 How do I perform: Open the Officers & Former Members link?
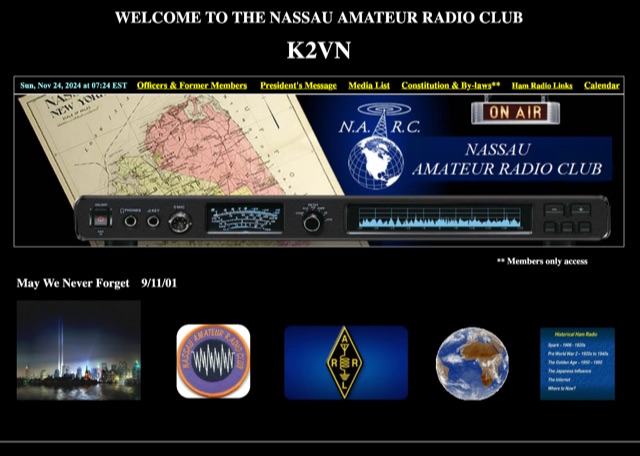[x=192, y=86]
